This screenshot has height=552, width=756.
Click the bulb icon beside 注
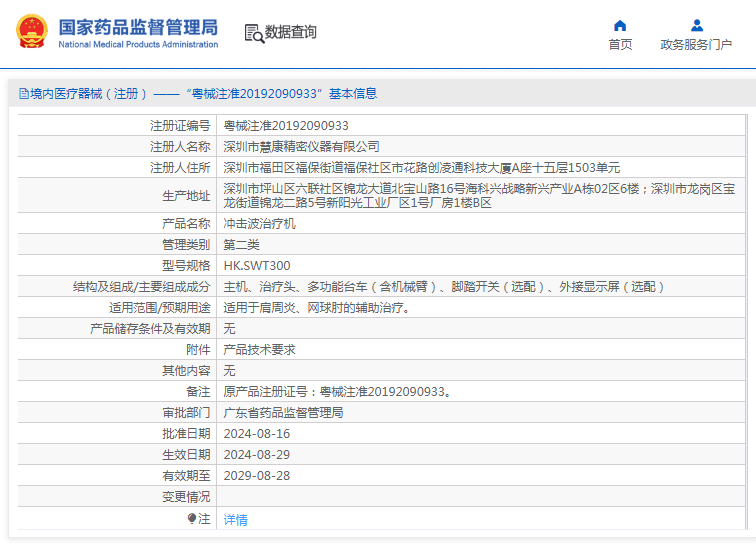click(192, 519)
